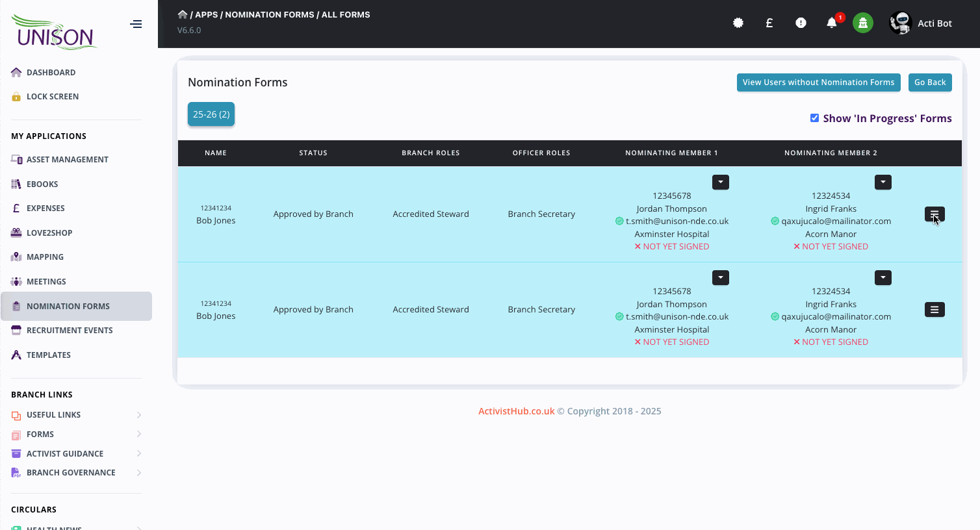Click the green circular icon in header
The height and width of the screenshot is (530, 980).
[x=862, y=23]
